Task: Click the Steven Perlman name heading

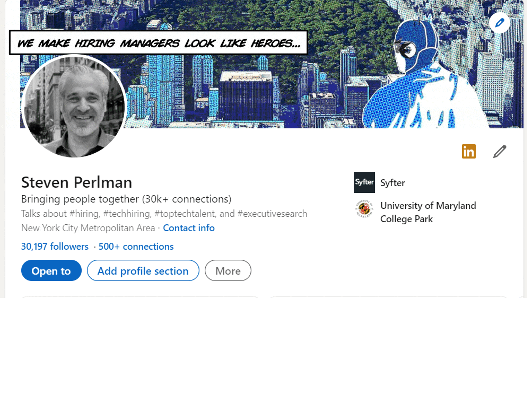Action: [77, 182]
